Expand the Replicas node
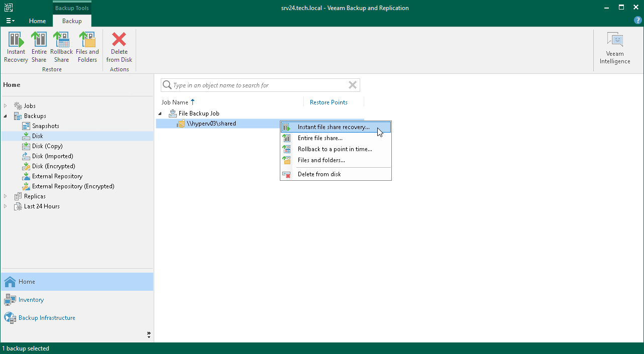 coord(5,196)
